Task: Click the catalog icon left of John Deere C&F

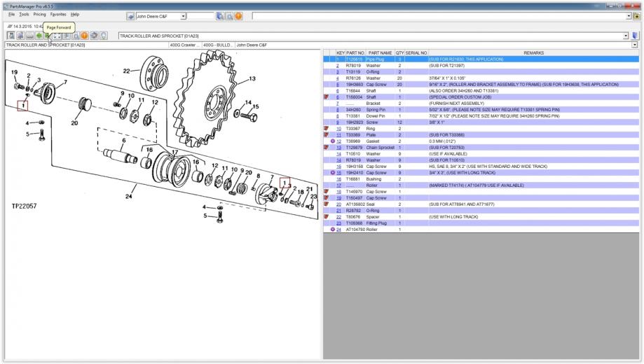Action: point(130,15)
